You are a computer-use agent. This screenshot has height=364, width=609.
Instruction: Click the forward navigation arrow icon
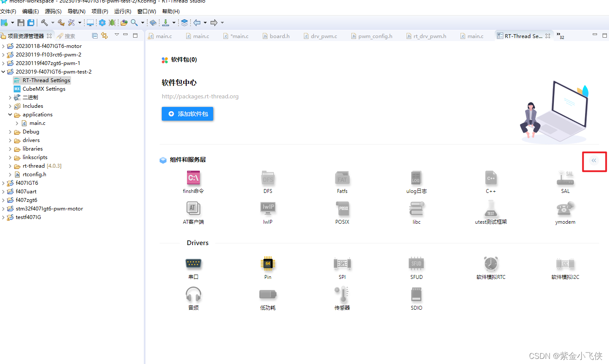[x=214, y=23]
